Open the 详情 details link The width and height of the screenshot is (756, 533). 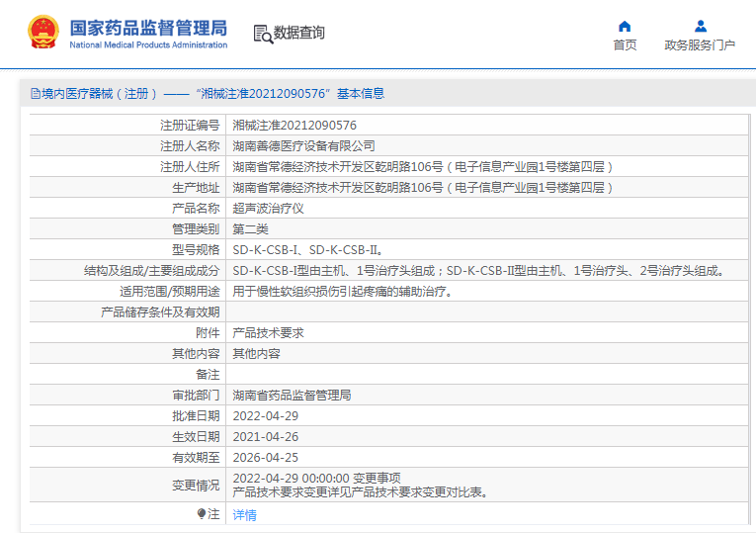coord(244,515)
